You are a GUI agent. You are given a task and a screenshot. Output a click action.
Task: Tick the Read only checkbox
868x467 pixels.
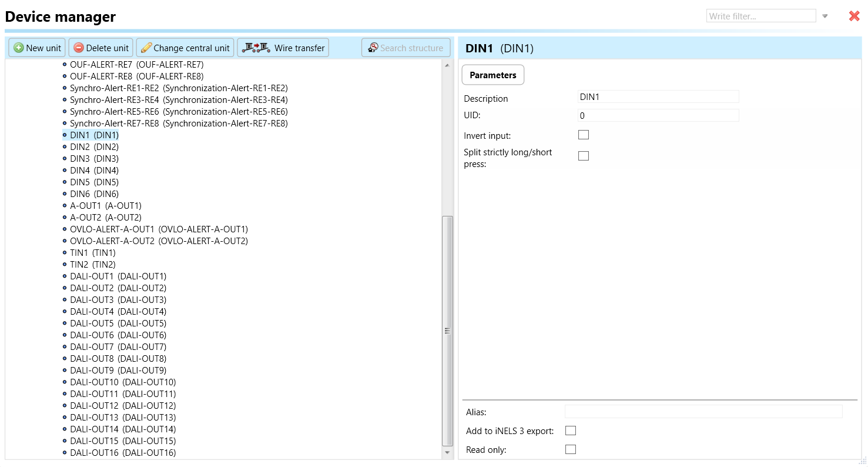click(570, 450)
